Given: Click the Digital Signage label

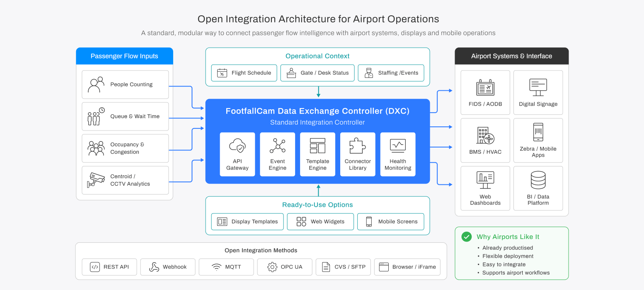Looking at the screenshot, I should [538, 104].
